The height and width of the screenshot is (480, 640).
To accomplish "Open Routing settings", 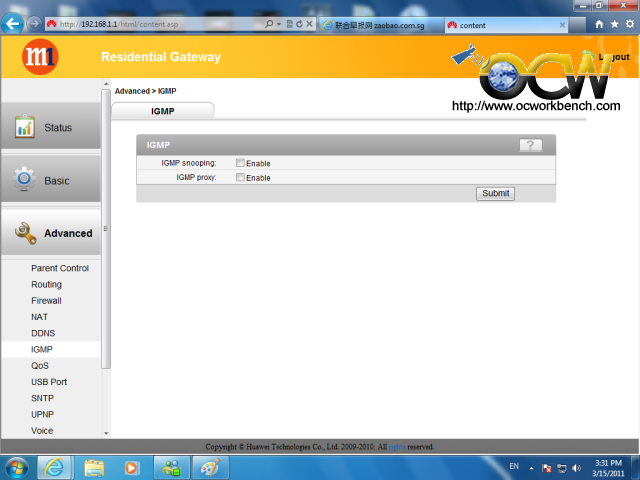I will 47,284.
